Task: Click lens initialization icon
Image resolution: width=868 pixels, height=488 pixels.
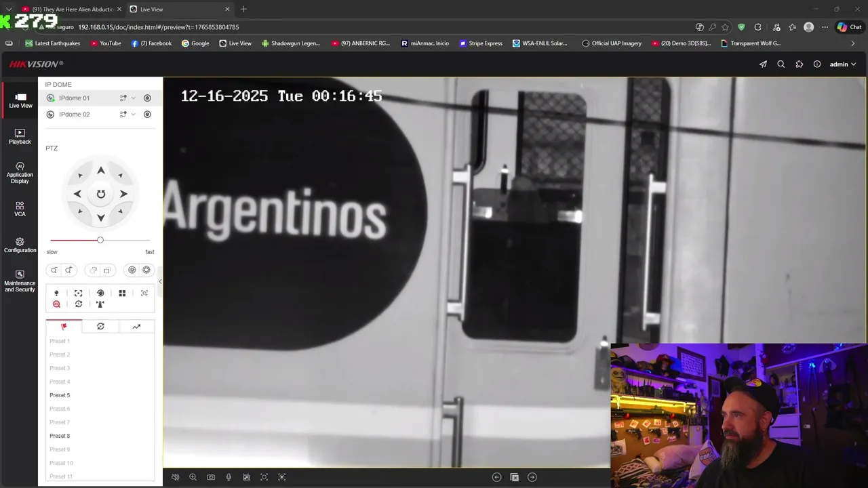Action: pos(100,293)
